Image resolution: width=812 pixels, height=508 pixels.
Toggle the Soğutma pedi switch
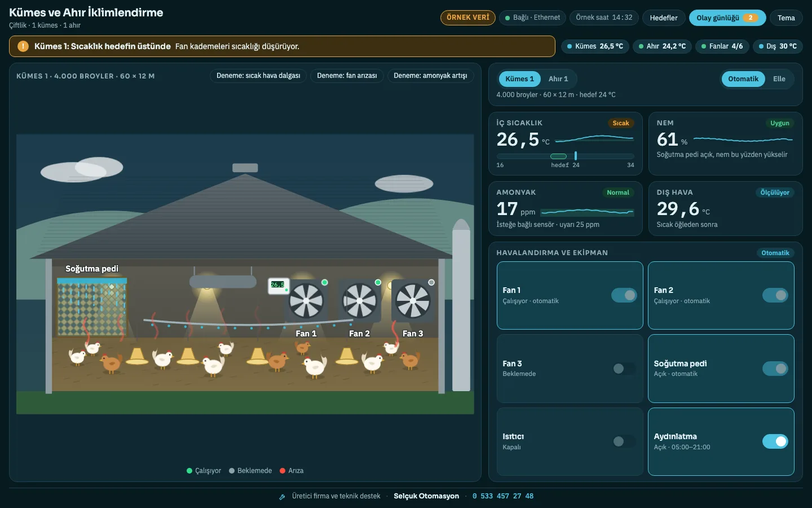click(775, 369)
